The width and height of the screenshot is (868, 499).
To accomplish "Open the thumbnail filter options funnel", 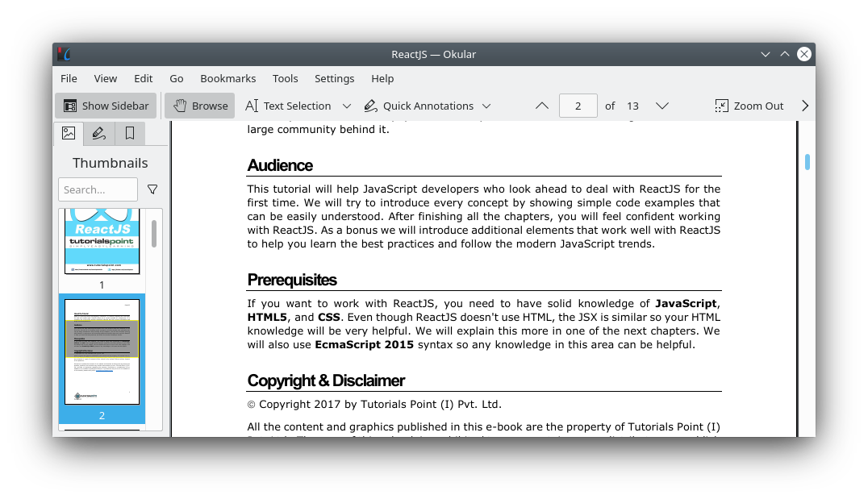I will pos(152,189).
